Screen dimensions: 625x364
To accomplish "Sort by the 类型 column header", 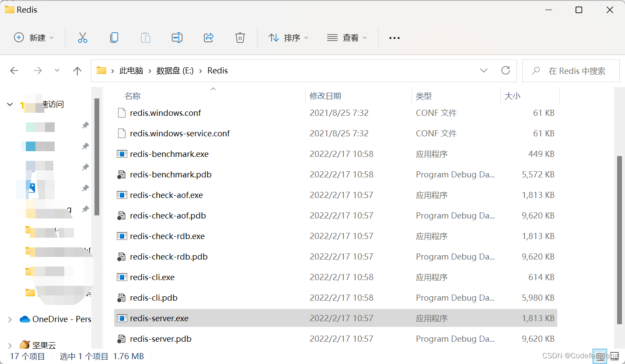I will click(x=424, y=96).
